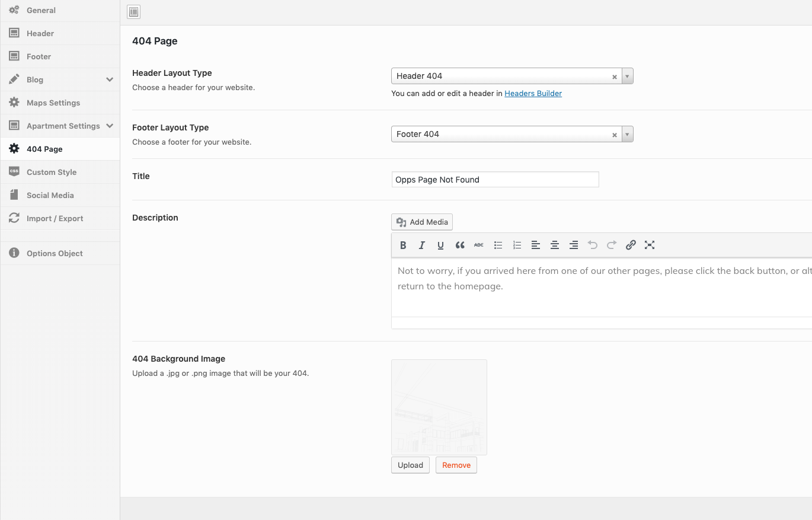Toggle Underline in the description editor
The height and width of the screenshot is (520, 812).
click(x=440, y=245)
